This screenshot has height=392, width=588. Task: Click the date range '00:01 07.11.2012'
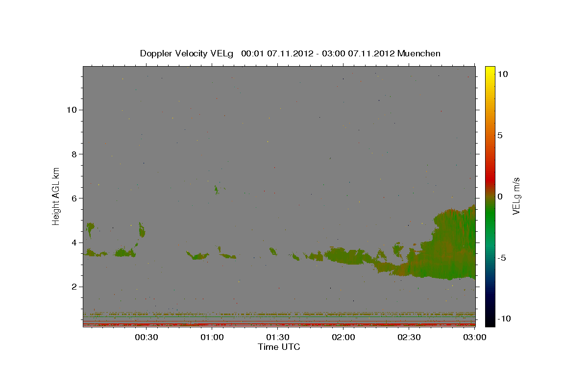(276, 53)
